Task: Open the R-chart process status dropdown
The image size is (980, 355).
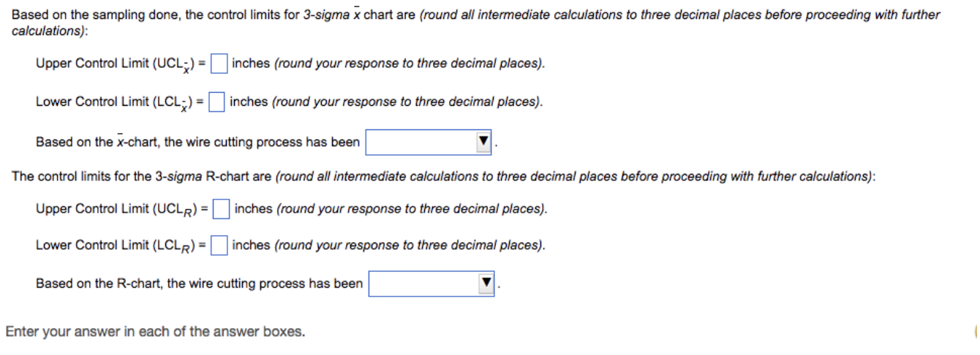Action: pos(432,284)
